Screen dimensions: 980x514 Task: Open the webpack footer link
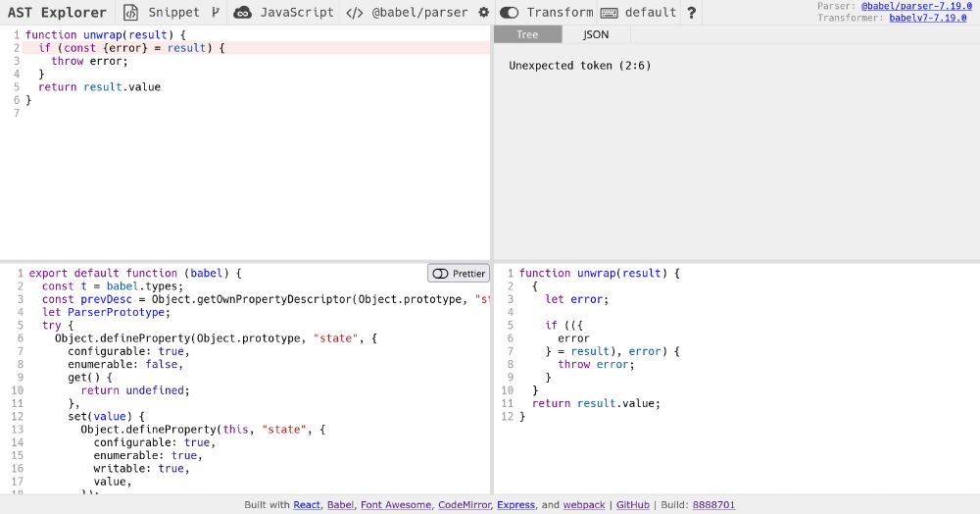pyautogui.click(x=584, y=504)
